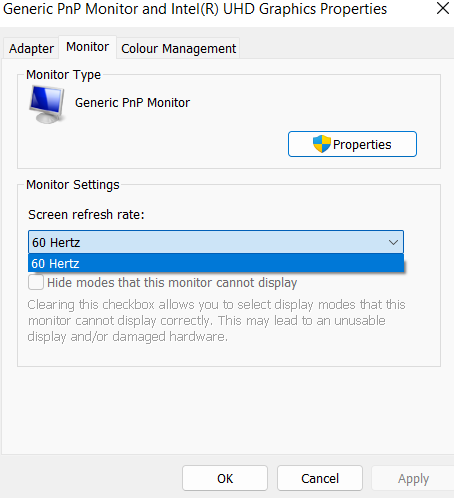This screenshot has height=498, width=454.
Task: Open the Colour Management tab
Action: (178, 48)
